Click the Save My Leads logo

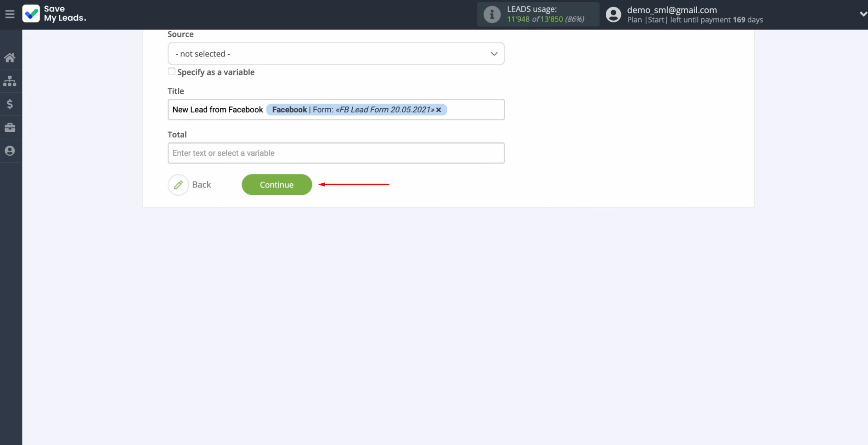[54, 14]
